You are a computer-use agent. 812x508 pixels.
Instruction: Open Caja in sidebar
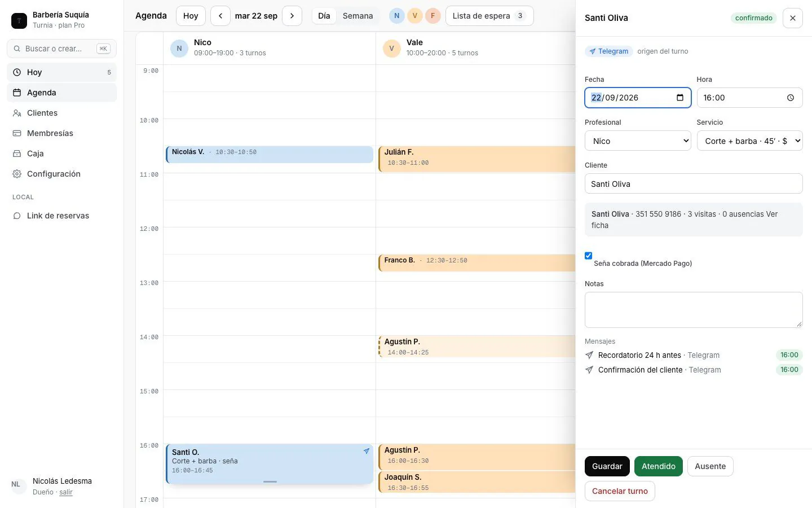pos(61,154)
